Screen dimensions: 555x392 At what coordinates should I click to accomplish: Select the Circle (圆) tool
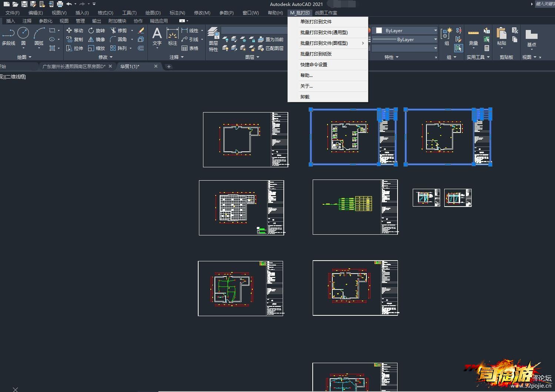23,37
